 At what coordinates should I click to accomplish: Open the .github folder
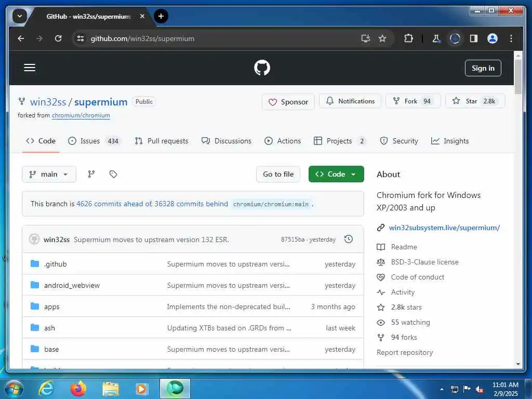[x=55, y=264]
